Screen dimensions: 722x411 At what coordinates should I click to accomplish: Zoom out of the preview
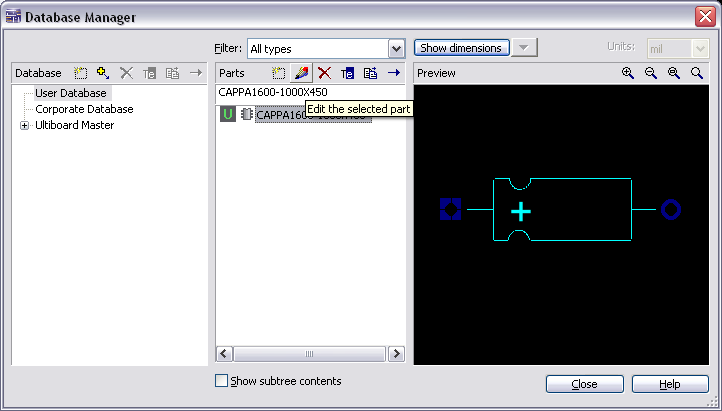pos(651,73)
